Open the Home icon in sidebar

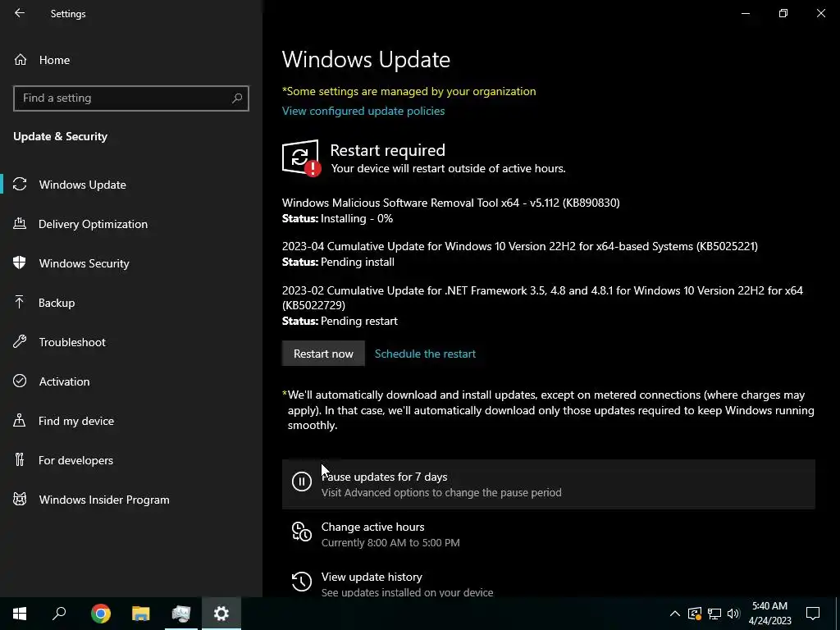21,59
